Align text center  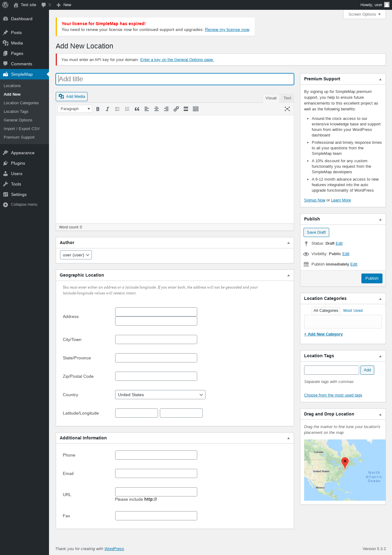pos(156,109)
